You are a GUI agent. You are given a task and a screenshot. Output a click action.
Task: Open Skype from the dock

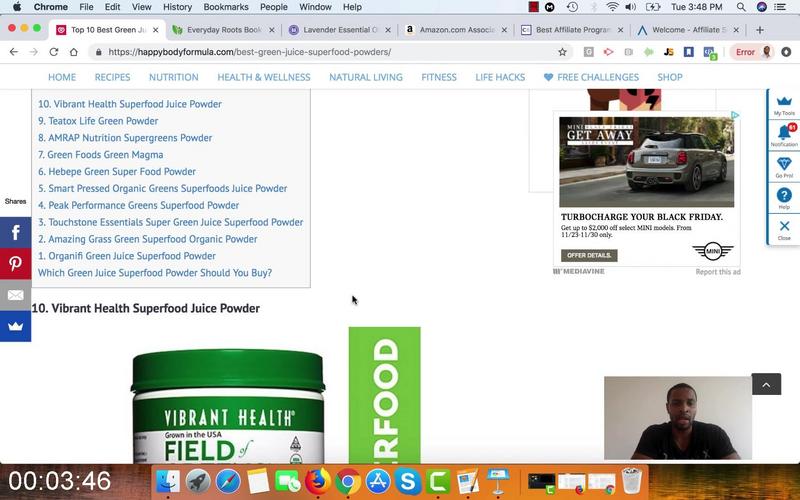click(408, 481)
